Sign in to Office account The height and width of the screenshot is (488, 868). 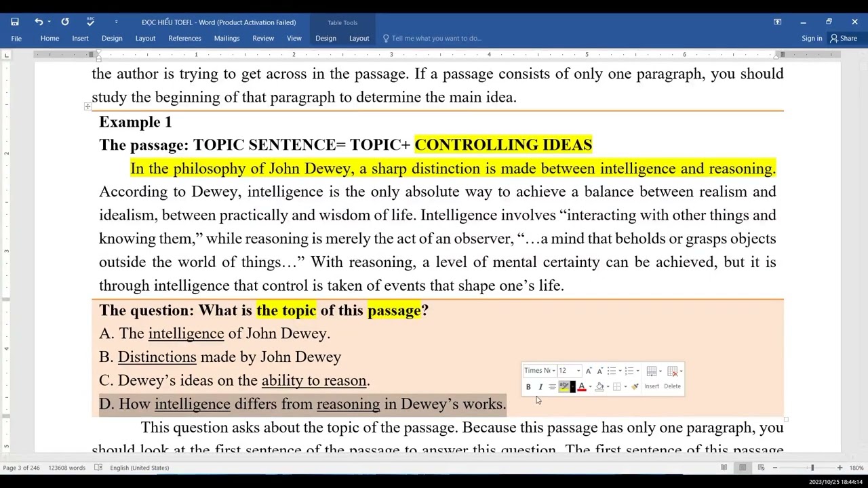[x=812, y=39]
